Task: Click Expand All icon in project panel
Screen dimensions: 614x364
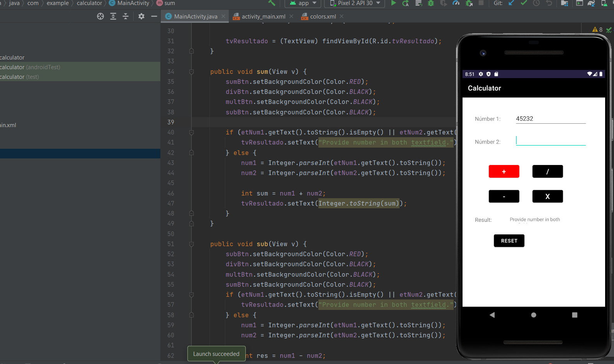Action: tap(113, 16)
